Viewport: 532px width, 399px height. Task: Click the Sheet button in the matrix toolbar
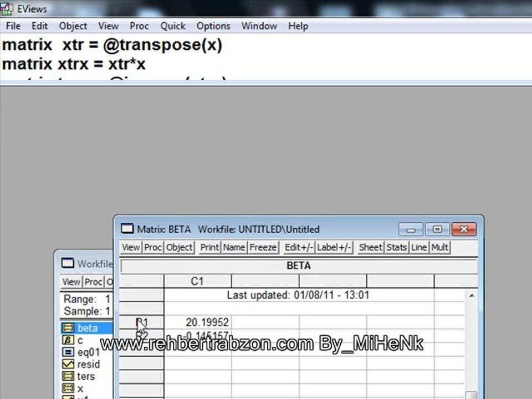[x=371, y=247]
